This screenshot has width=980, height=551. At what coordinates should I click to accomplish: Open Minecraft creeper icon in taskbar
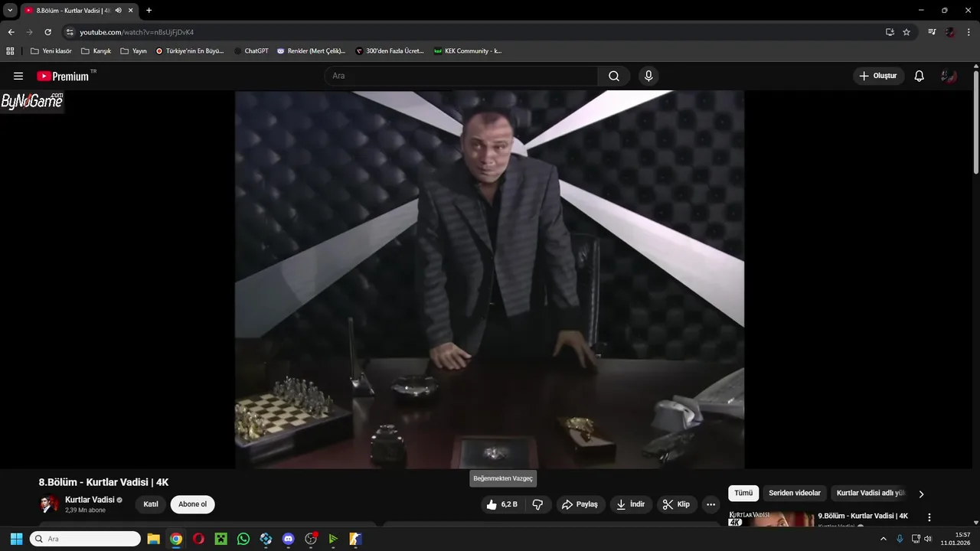[221, 539]
